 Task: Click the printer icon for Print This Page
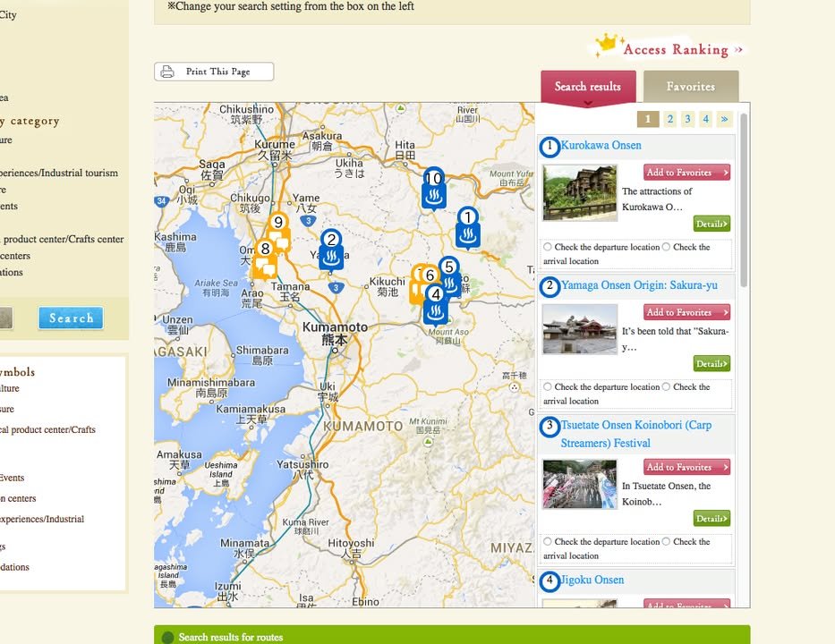[x=167, y=72]
